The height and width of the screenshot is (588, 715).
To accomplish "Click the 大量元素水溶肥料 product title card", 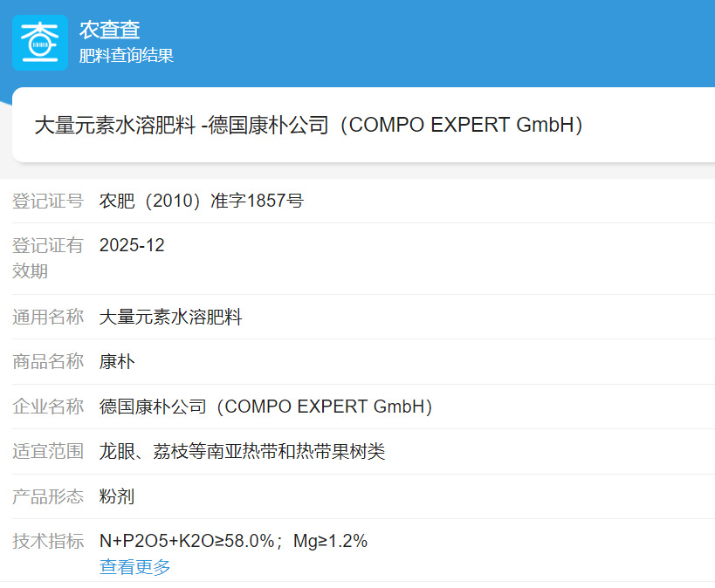I will 363,125.
